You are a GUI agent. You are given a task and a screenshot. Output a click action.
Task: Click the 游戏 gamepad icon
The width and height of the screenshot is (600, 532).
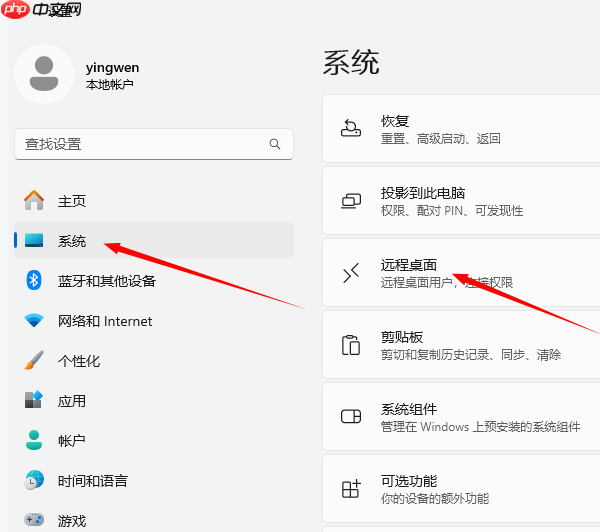[x=34, y=520]
